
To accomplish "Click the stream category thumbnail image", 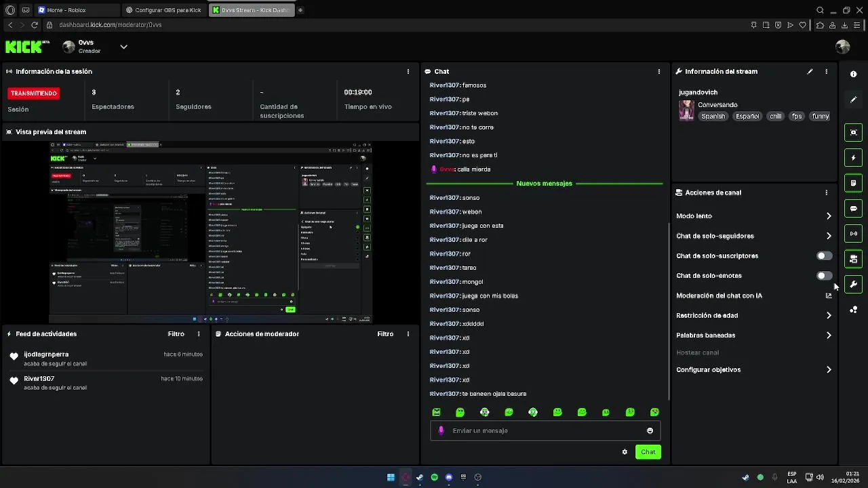I will pos(686,110).
